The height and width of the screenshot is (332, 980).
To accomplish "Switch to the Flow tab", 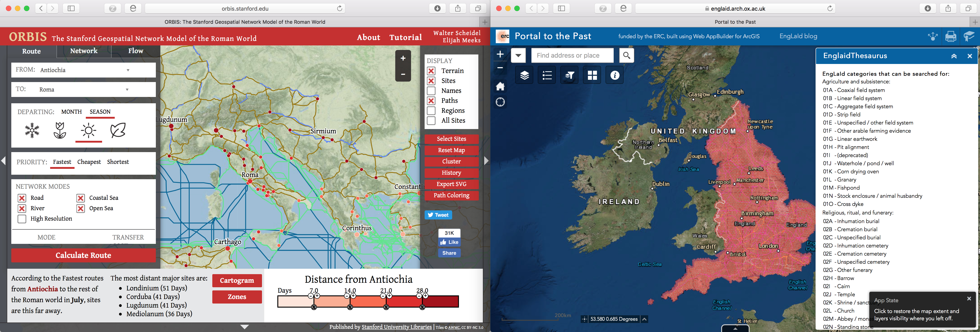I will coord(136,51).
